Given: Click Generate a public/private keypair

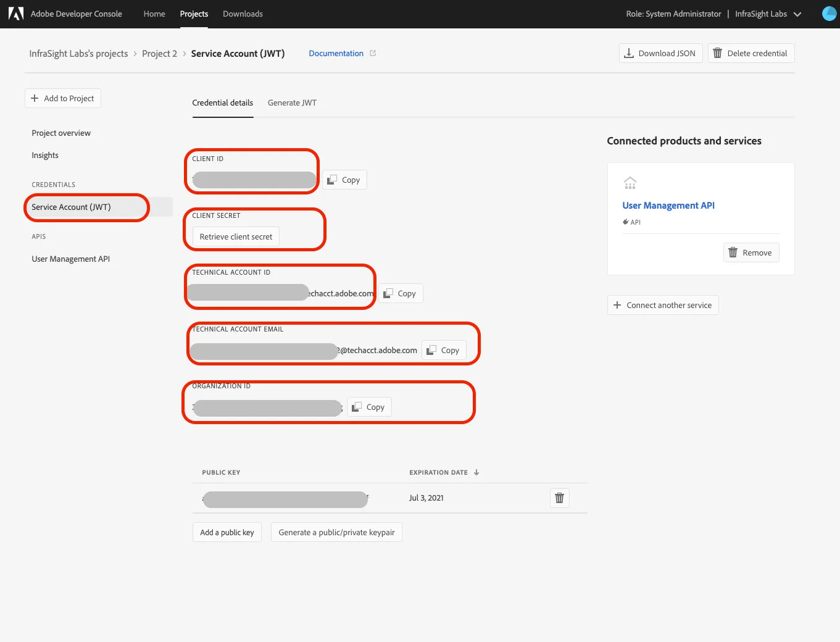Looking at the screenshot, I should [336, 532].
